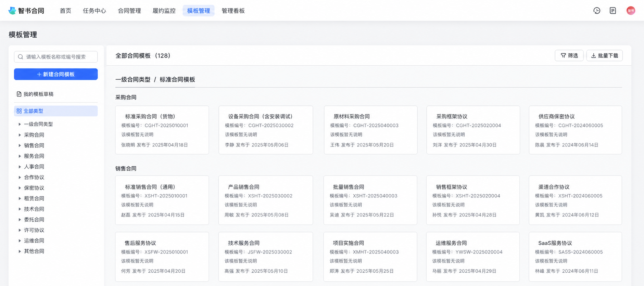Open the 运维服务合同 template card
The width and height of the screenshot is (644, 286).
pos(473,257)
